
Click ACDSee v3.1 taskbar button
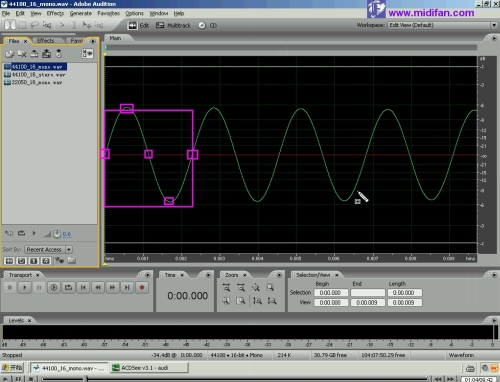pyautogui.click(x=149, y=368)
